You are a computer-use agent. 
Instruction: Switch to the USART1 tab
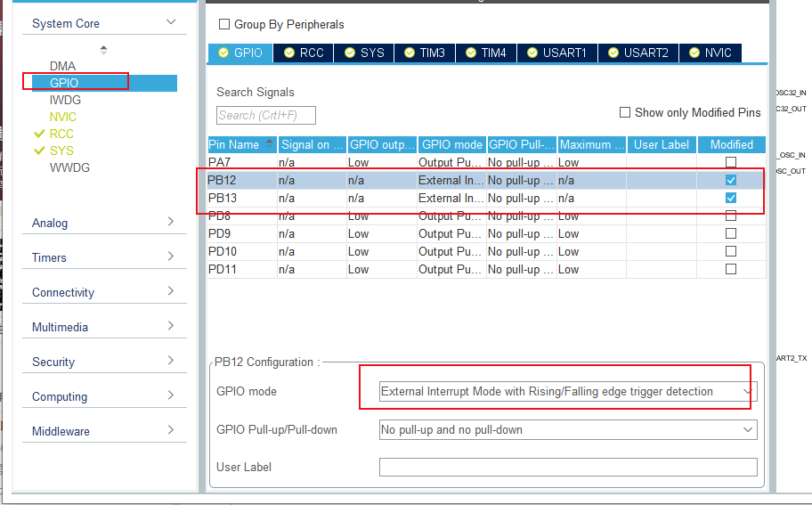pyautogui.click(x=557, y=53)
